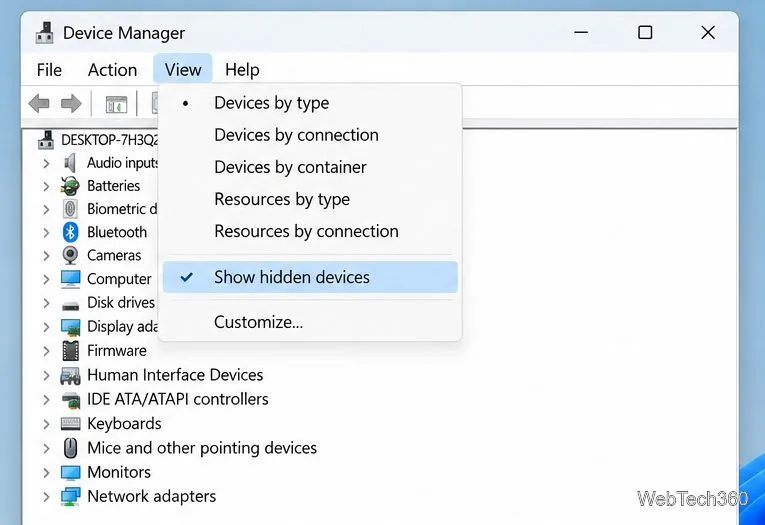Viewport: 765px width, 525px height.
Task: Select the Monitors tree label
Action: pyautogui.click(x=119, y=472)
